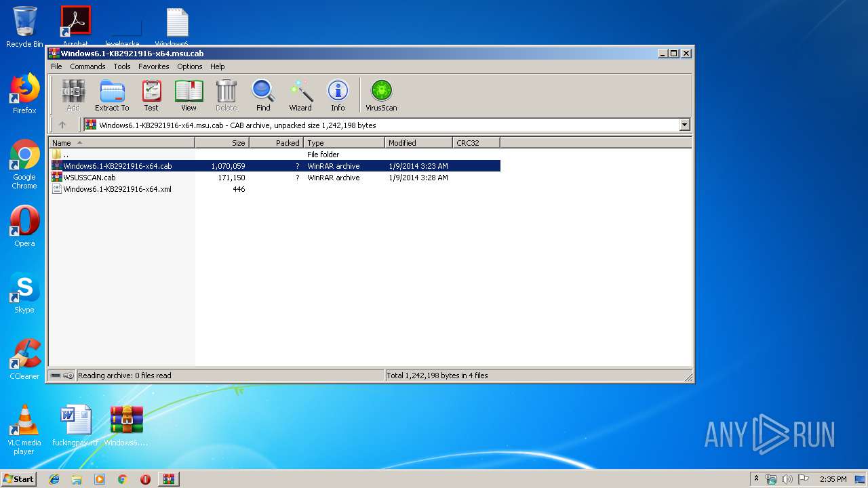Click the Test archive icon
This screenshot has width=868, height=488.
151,95
